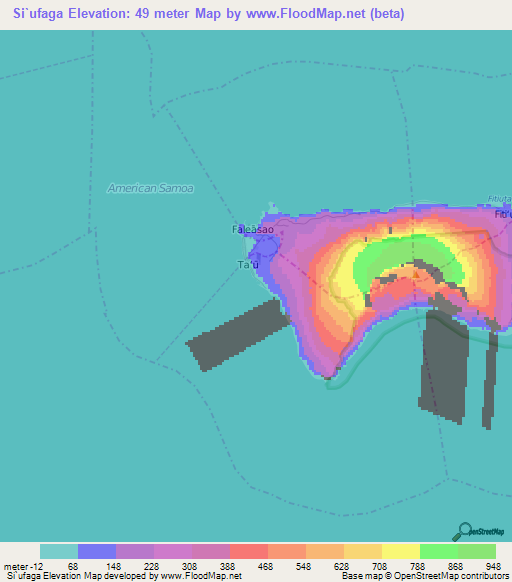Click the legend value 948
Viewport: 512px width, 582px height.
pyautogui.click(x=493, y=567)
